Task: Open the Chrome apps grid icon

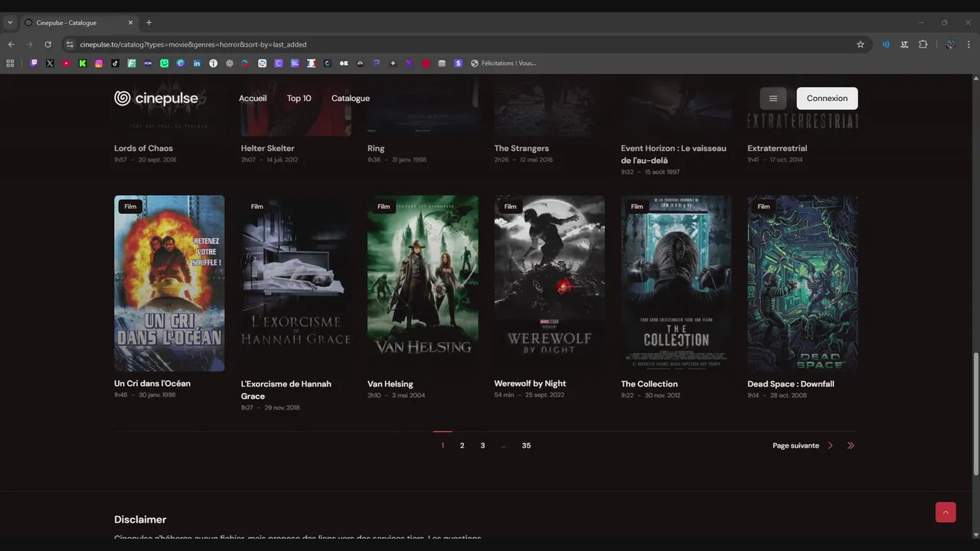Action: click(x=10, y=64)
